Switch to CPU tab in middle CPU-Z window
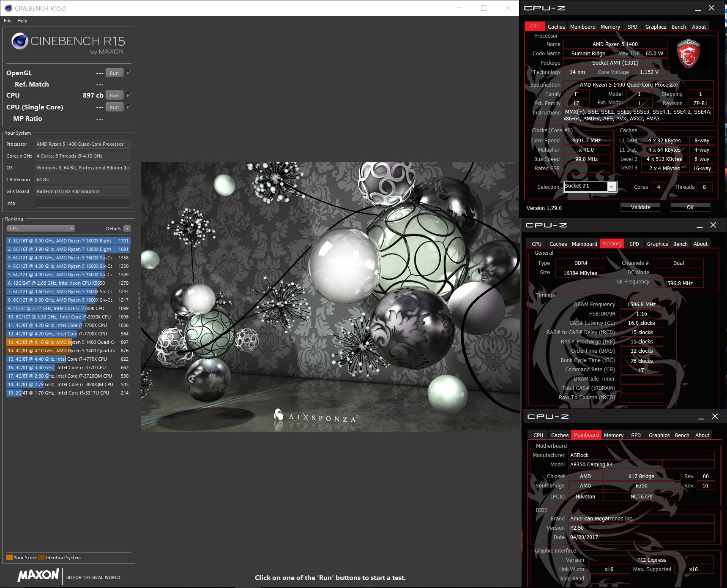Viewport: 727px width, 588px height. 536,244
